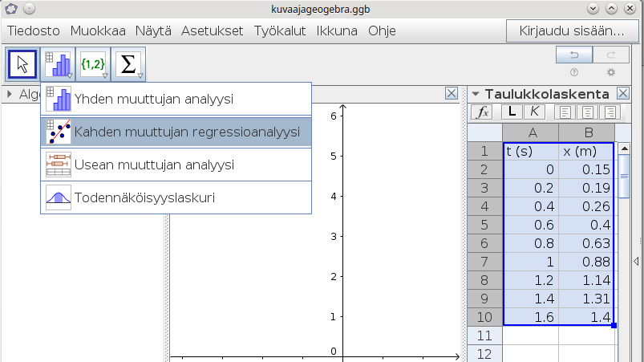Align cell text to the left
This screenshot has height=362, width=644.
(x=565, y=112)
